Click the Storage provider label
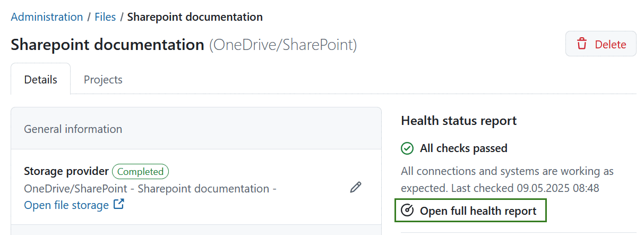The image size is (644, 235). (66, 172)
